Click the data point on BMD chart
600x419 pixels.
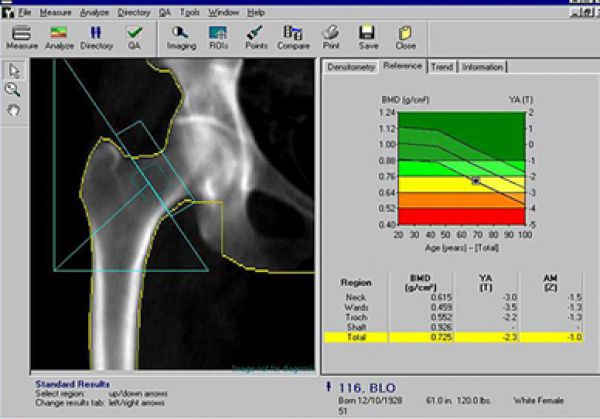pyautogui.click(x=476, y=181)
